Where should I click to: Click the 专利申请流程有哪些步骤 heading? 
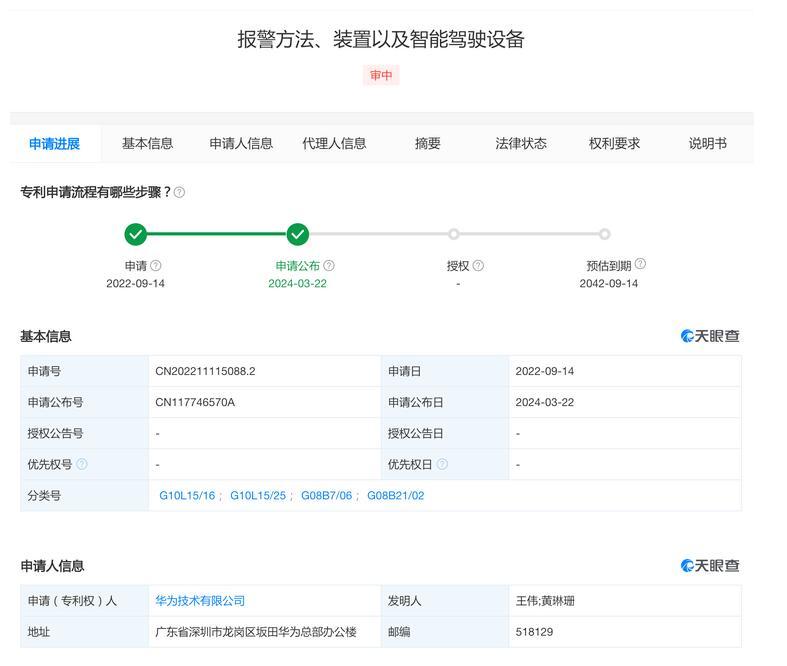pos(95,192)
